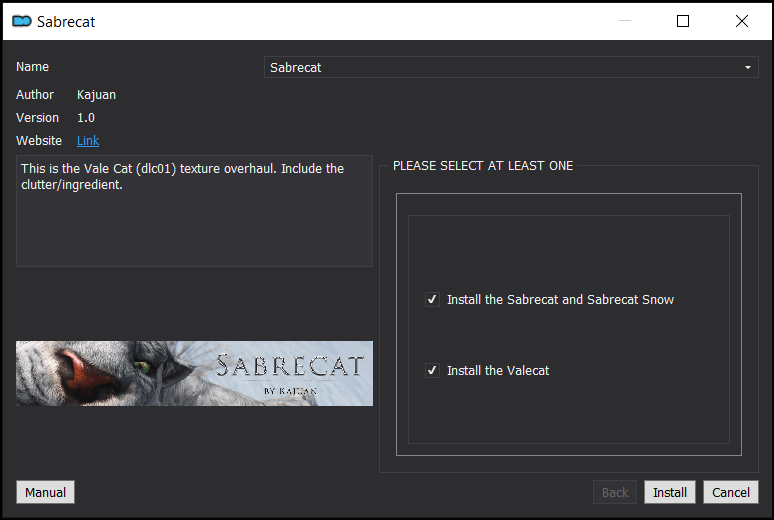Click the Install button
The image size is (774, 520).
pos(669,492)
